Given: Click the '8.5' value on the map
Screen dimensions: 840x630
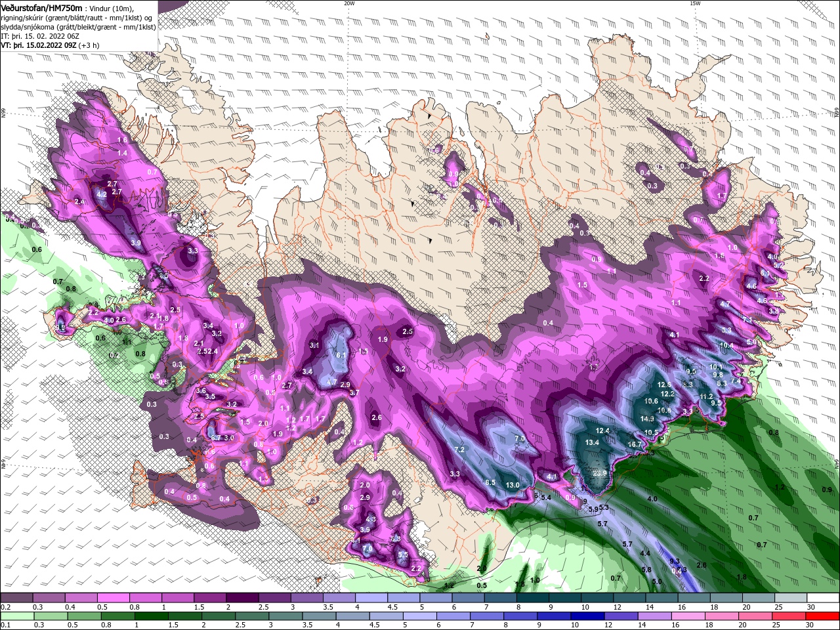Looking at the screenshot, I should (490, 482).
